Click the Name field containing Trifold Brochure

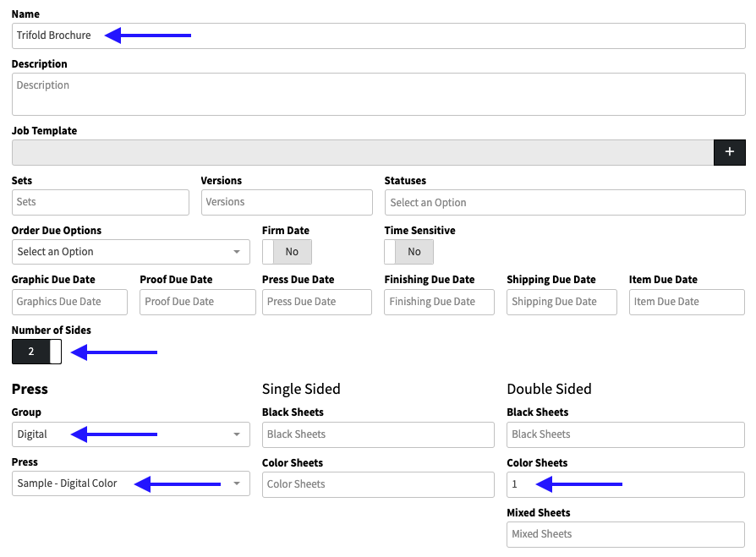point(379,35)
